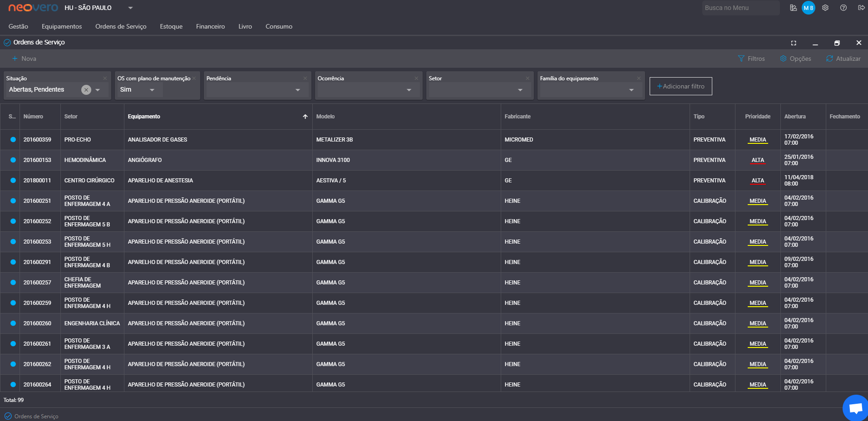Open the Financeiro menu
The height and width of the screenshot is (421, 868).
tap(210, 26)
